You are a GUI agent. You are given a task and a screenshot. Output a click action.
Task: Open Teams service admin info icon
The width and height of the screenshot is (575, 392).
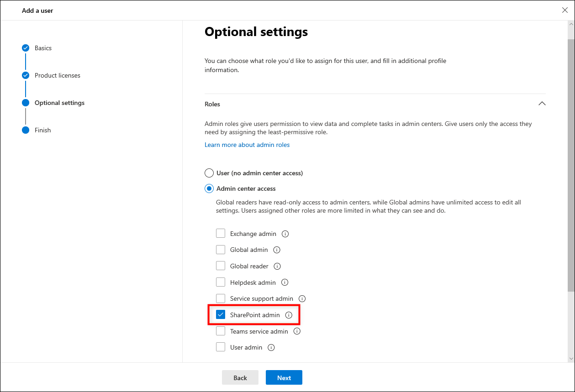pyautogui.click(x=297, y=331)
